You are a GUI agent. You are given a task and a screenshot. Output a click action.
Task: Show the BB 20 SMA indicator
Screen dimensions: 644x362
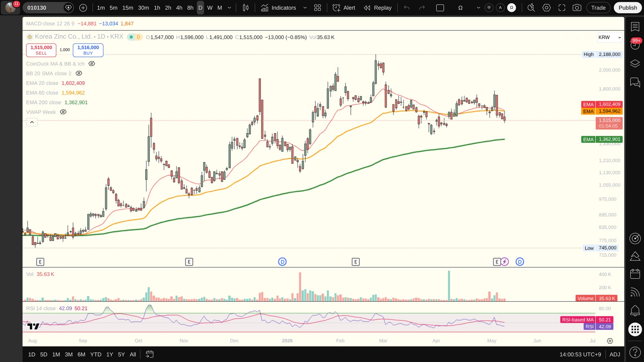79,73
